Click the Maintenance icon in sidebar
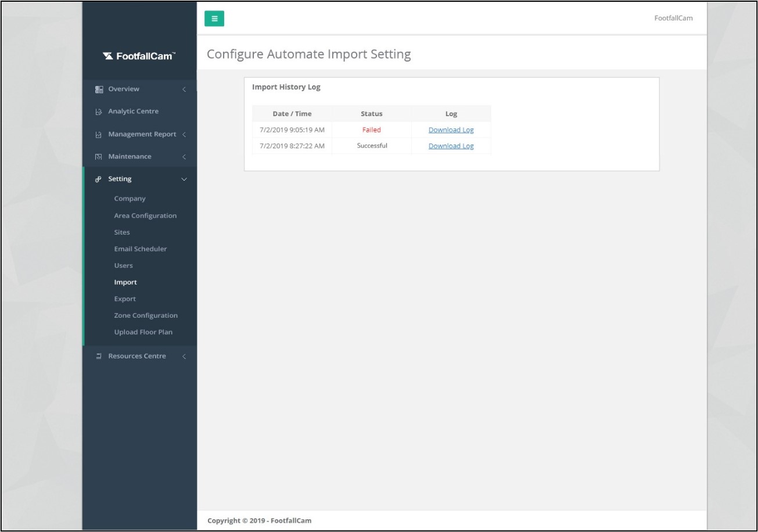This screenshot has height=532, width=758. click(x=98, y=157)
